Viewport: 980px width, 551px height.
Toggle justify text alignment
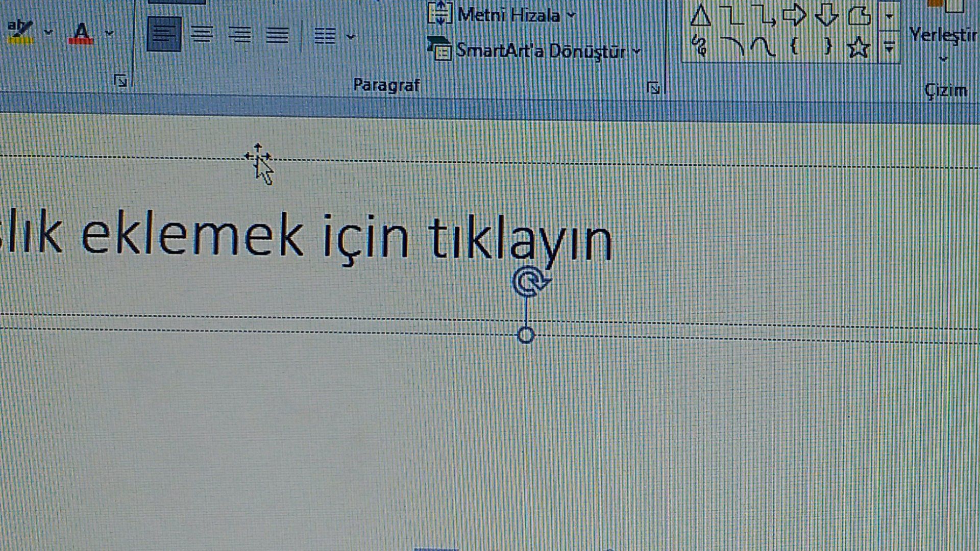point(277,35)
